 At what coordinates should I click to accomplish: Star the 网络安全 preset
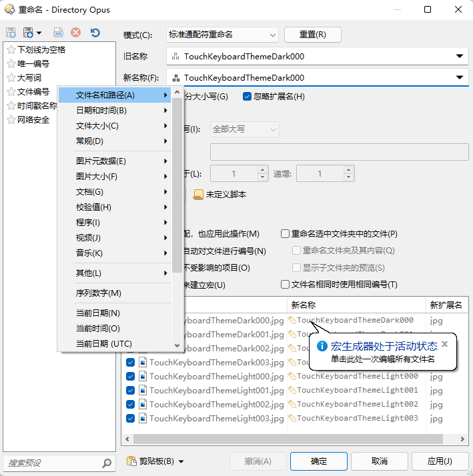tap(11, 119)
